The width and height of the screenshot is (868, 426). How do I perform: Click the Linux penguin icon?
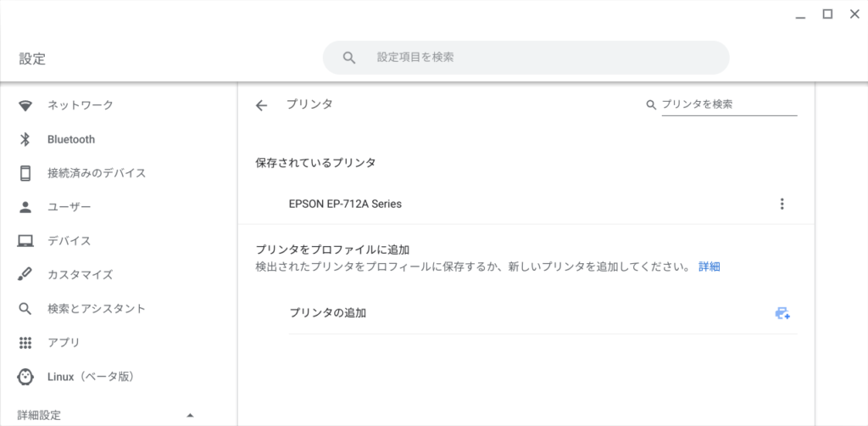point(25,377)
